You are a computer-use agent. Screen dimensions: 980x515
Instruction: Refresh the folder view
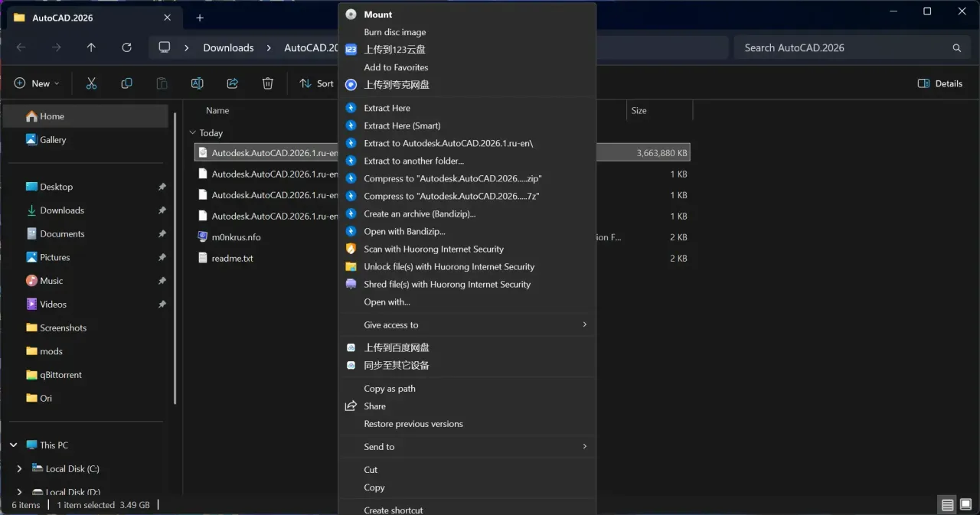[126, 47]
